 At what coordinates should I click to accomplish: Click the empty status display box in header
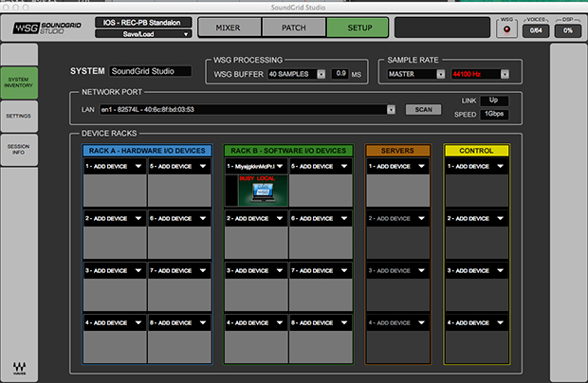442,27
